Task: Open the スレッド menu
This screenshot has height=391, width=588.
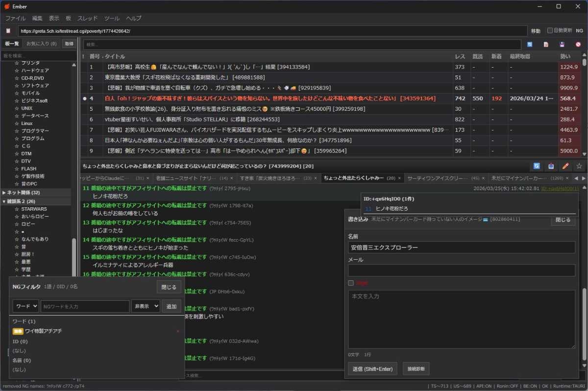Action: coord(88,18)
